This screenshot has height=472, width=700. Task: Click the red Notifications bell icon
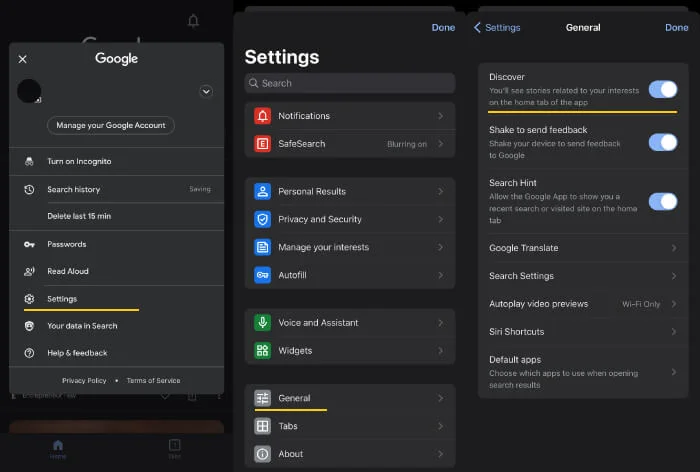tap(262, 116)
